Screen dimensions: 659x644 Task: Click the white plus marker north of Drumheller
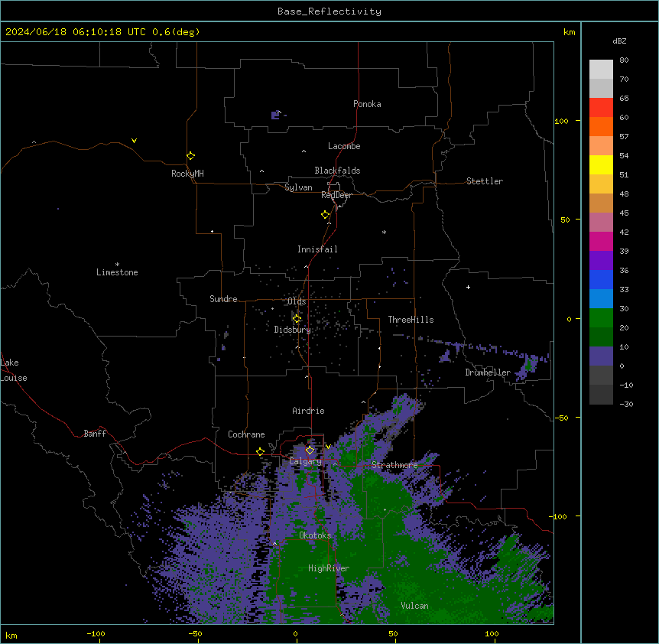click(468, 287)
